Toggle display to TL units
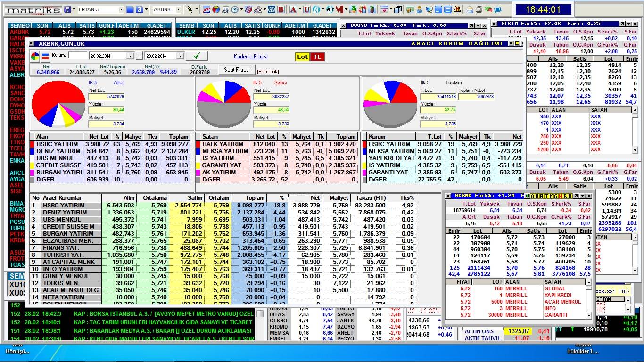This screenshot has width=644, height=362. point(317,57)
